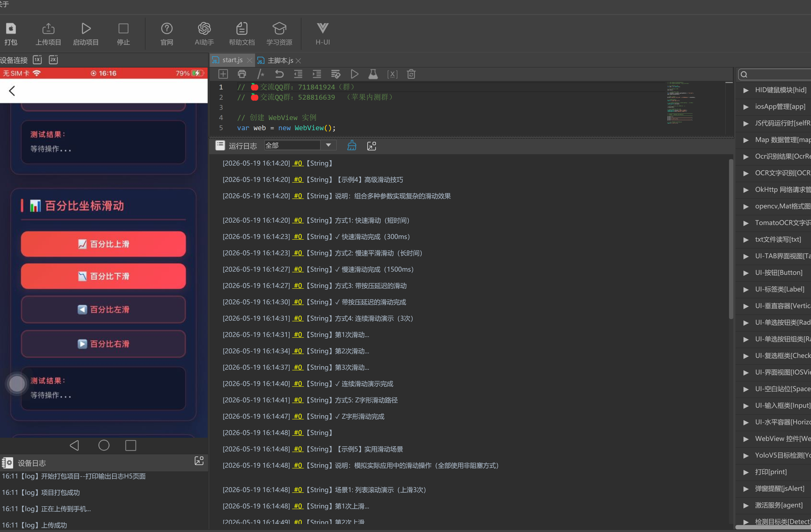This screenshot has height=532, width=811.
Task: Tap the back chevron in phone header
Action: pos(12,91)
